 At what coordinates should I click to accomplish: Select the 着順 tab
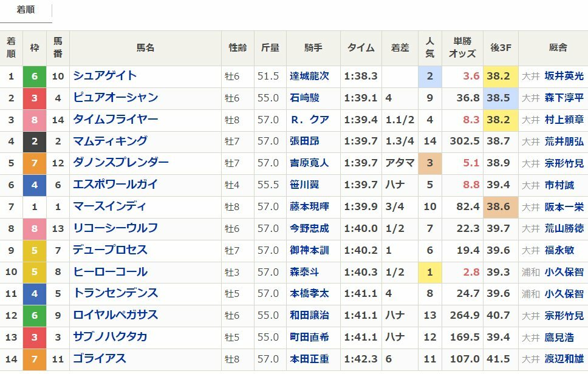click(x=26, y=10)
